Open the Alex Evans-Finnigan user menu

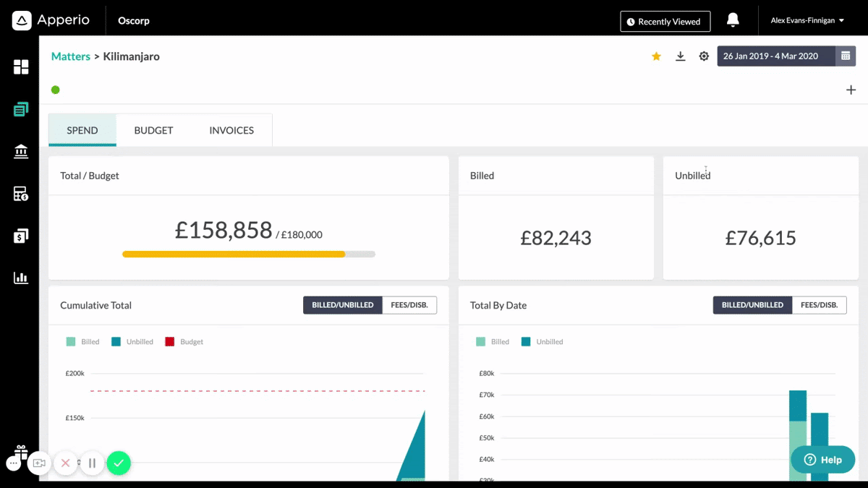807,21
